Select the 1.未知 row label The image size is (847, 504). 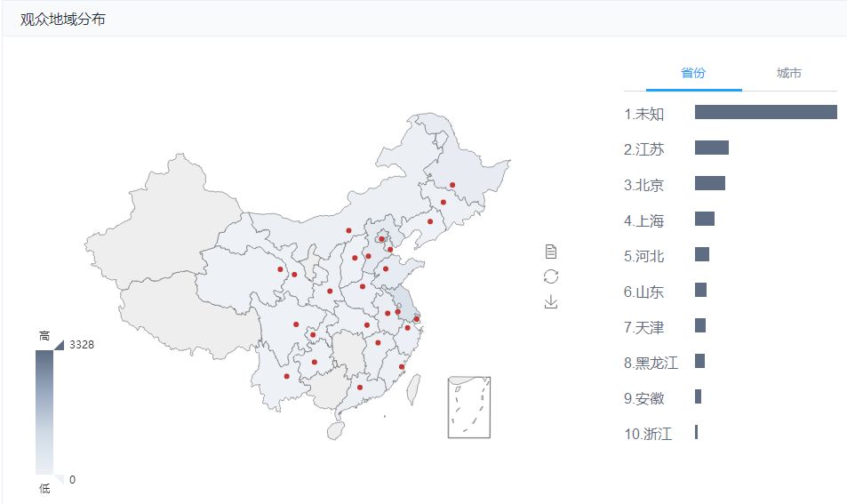click(x=643, y=114)
